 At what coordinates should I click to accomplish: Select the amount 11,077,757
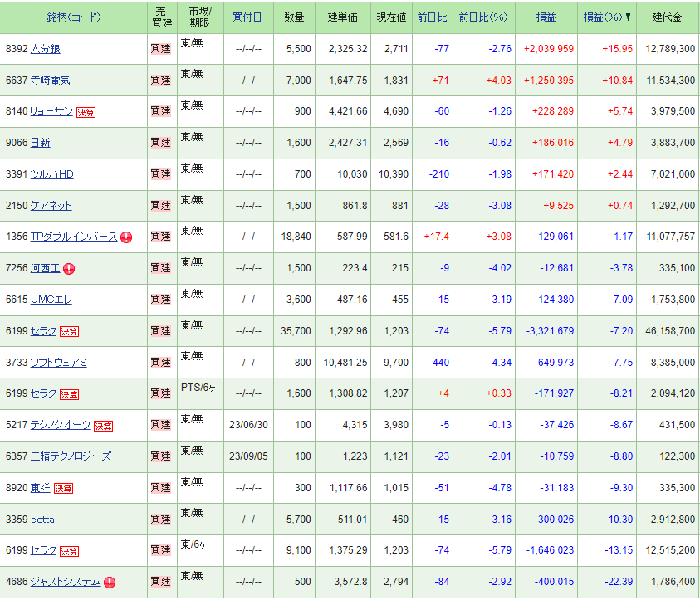[671, 237]
